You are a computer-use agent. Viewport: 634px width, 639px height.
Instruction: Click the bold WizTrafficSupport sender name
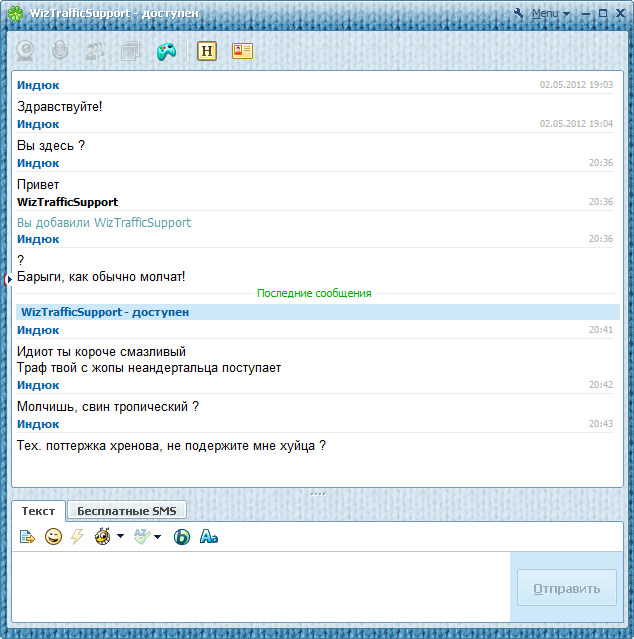(x=68, y=202)
